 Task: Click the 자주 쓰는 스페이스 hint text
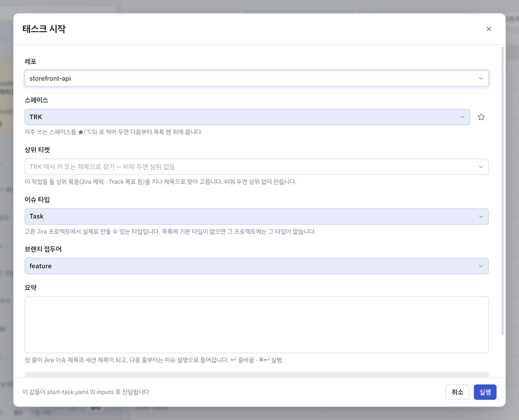pyautogui.click(x=113, y=132)
